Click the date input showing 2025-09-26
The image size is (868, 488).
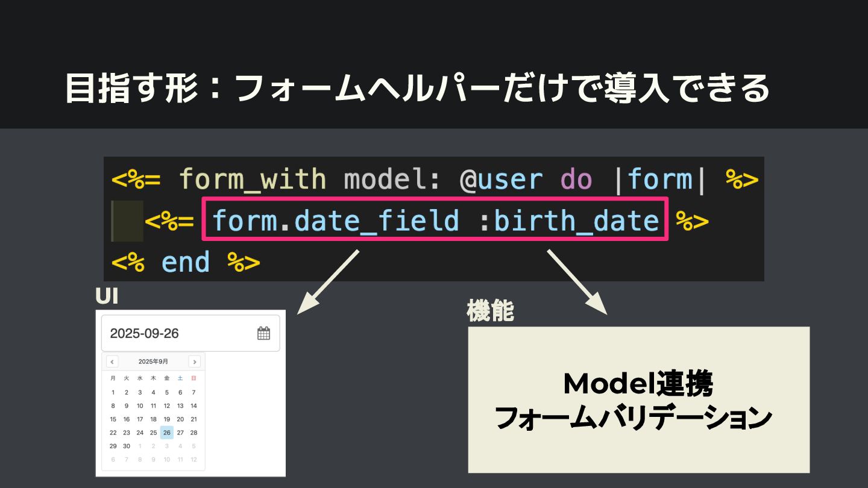(190, 333)
